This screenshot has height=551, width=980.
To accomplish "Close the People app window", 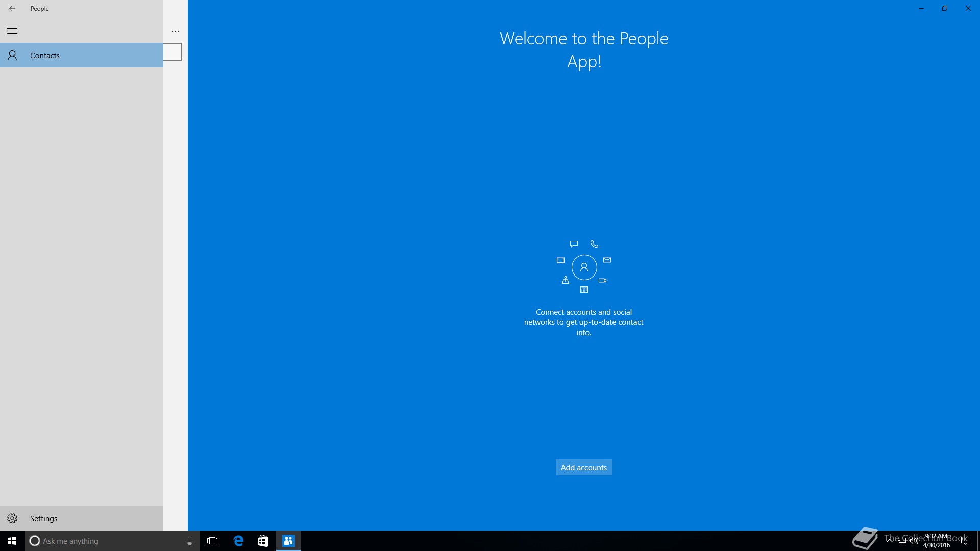I will [x=968, y=8].
